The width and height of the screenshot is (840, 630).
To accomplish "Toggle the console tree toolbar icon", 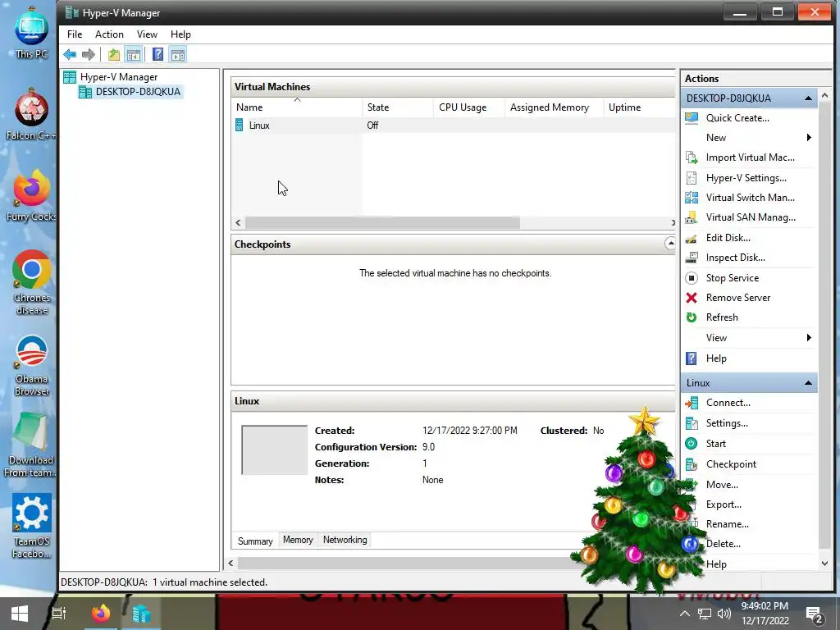I will click(x=134, y=54).
